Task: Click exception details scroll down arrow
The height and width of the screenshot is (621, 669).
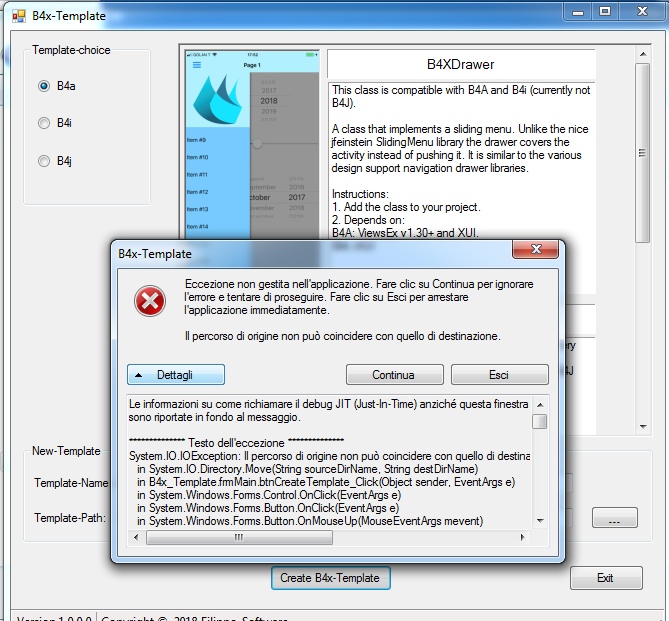Action: (x=540, y=520)
